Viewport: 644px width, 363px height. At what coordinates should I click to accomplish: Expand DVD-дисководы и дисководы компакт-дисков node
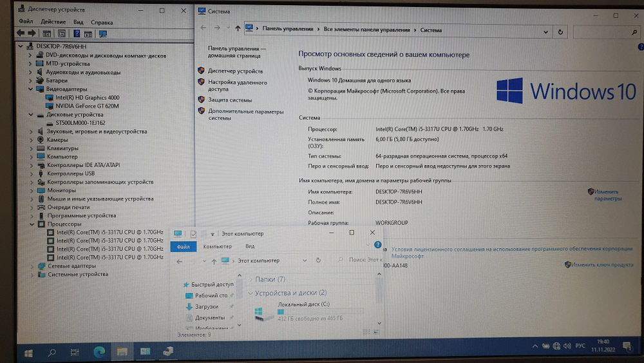30,55
